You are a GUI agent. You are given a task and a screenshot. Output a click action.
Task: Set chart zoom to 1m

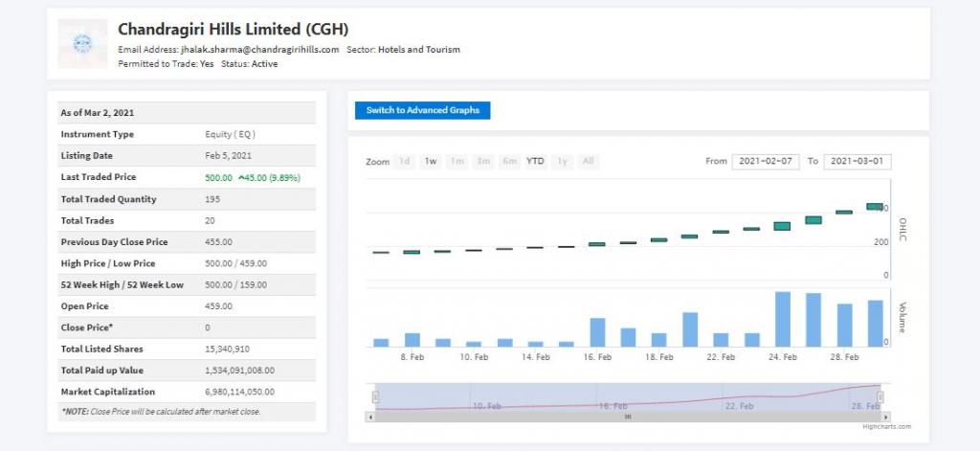[x=457, y=162]
